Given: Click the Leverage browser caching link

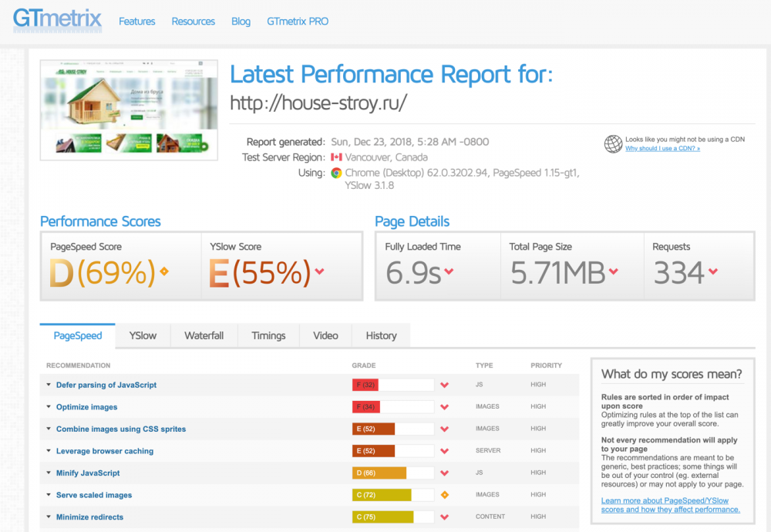Looking at the screenshot, I should (x=105, y=451).
